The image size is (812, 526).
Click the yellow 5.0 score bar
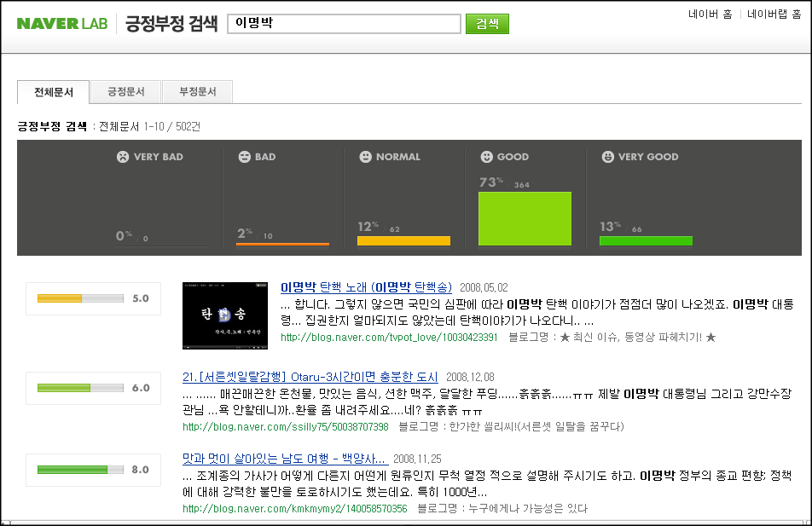point(80,298)
